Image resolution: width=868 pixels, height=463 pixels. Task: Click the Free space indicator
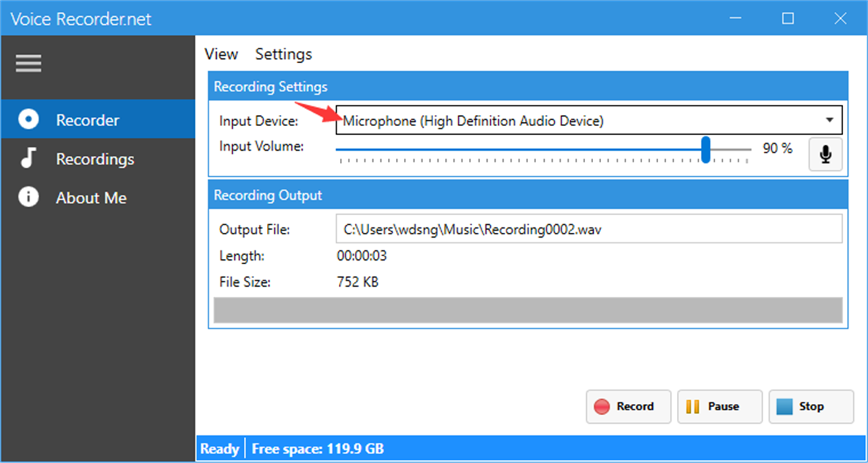(317, 448)
